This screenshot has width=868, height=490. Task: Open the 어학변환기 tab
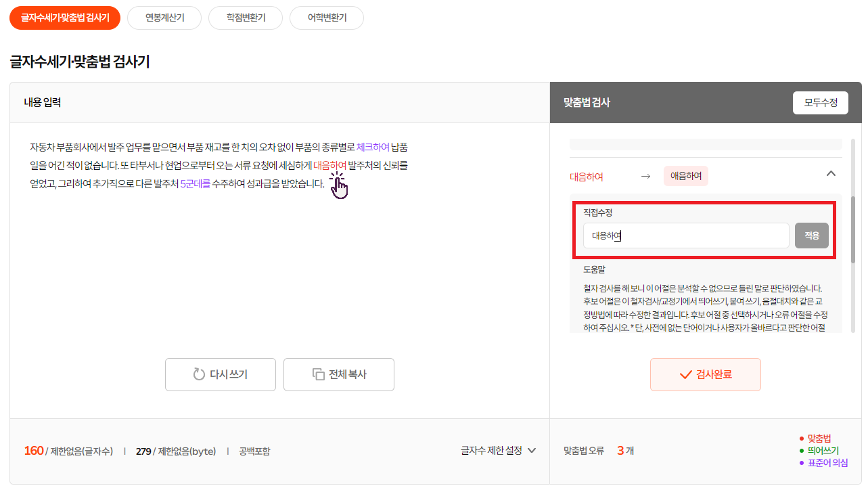coord(326,18)
